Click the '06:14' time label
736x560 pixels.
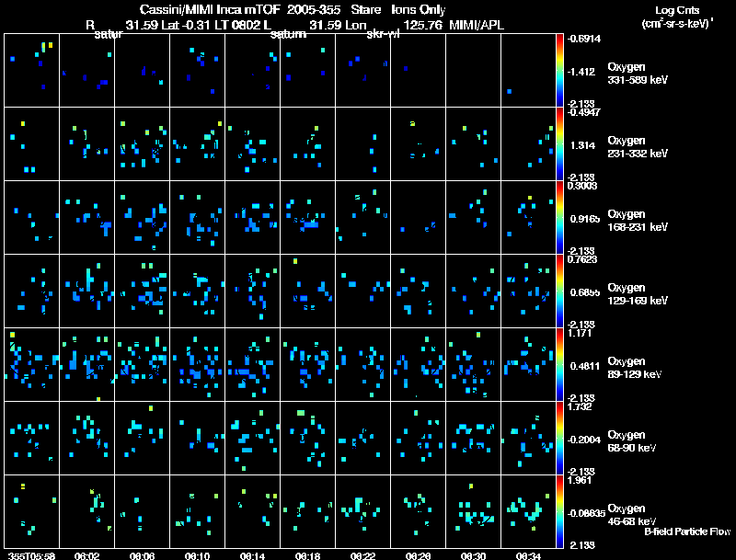point(252,555)
